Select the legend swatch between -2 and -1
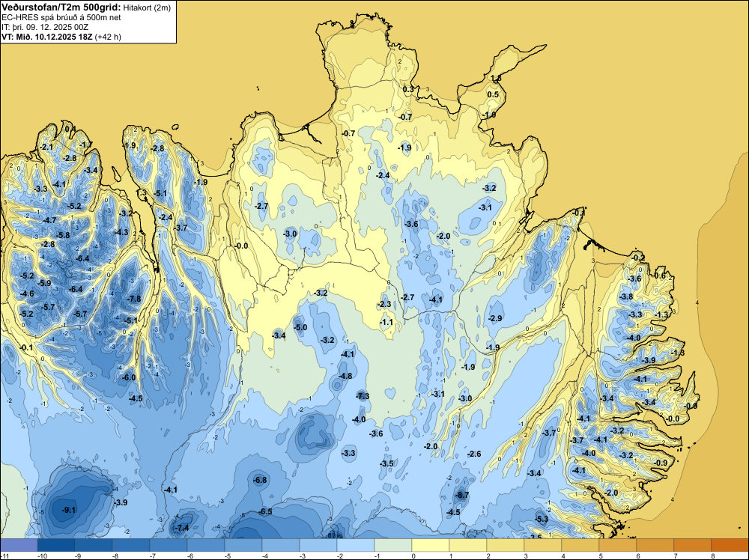The height and width of the screenshot is (560, 749). (355, 545)
